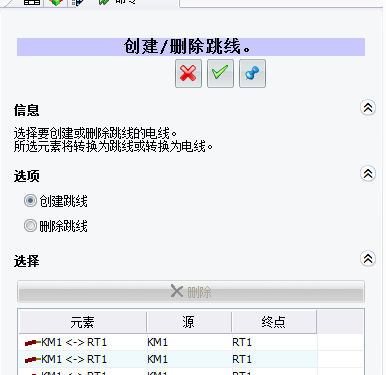This screenshot has width=386, height=375.
Task: Collapse the 信息 section
Action: [368, 108]
